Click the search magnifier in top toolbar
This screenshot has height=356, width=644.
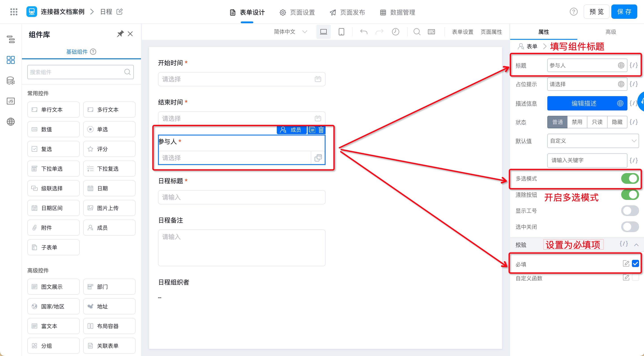click(417, 32)
